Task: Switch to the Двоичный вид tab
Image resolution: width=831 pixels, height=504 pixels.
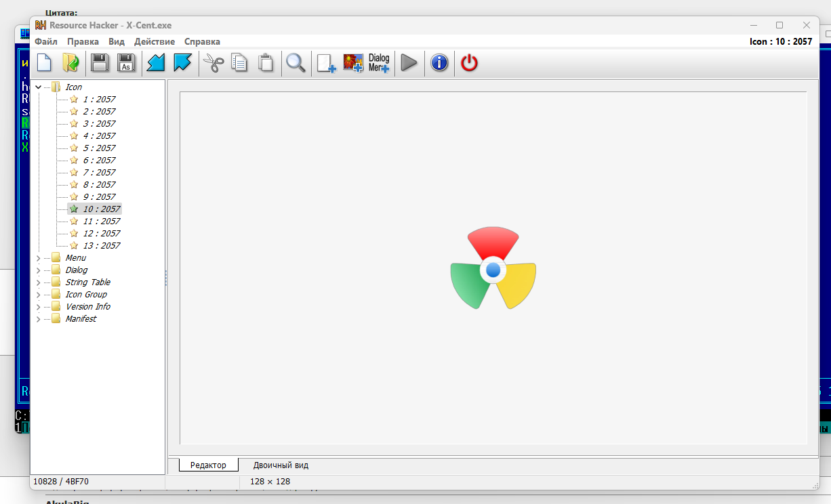Action: click(281, 465)
